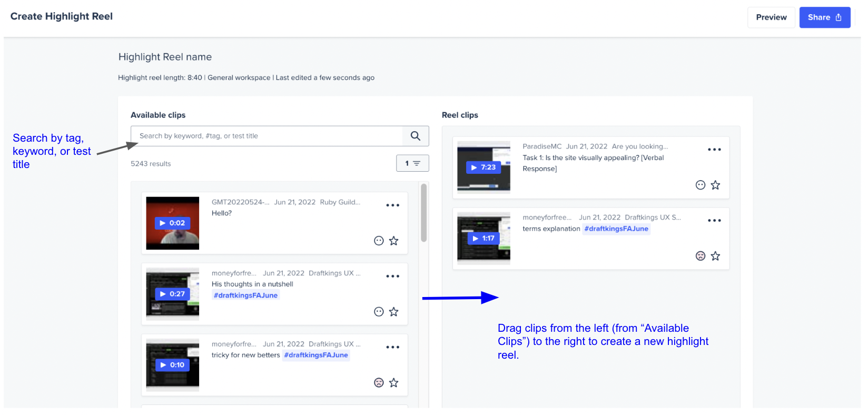
Task: Open more options for the Hello? clip
Action: (393, 205)
